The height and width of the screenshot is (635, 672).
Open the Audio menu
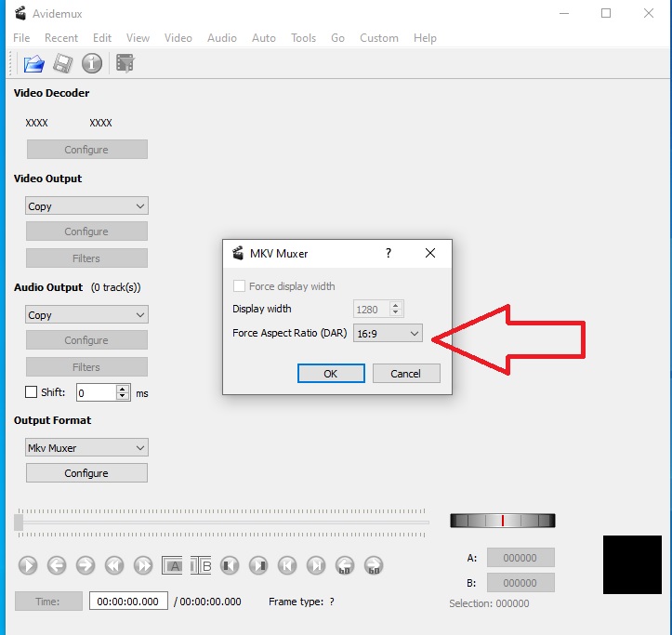222,38
